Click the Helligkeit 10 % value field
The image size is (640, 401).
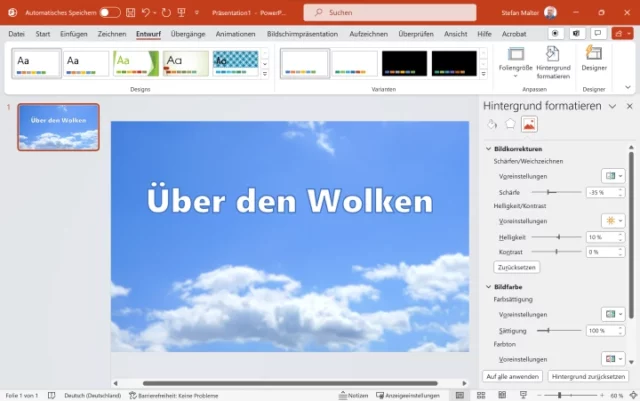coord(605,237)
